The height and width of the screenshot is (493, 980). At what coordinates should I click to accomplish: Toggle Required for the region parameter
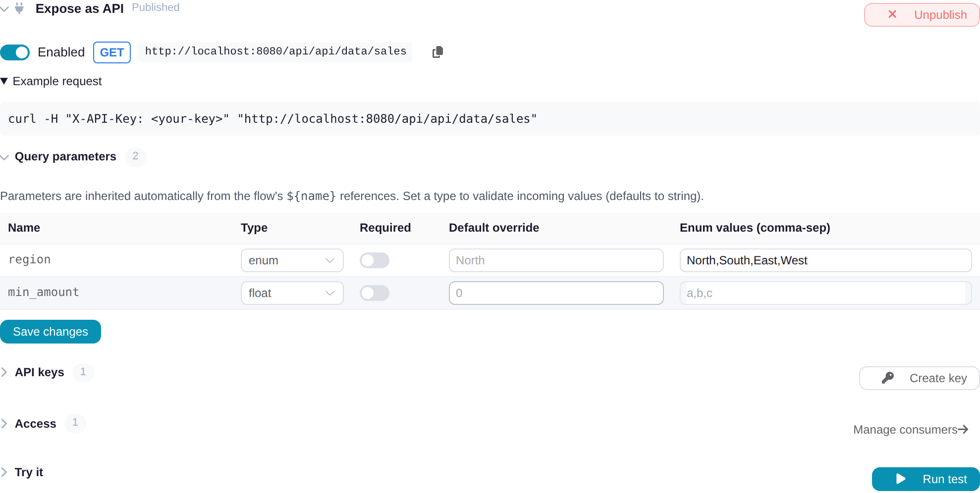point(375,260)
